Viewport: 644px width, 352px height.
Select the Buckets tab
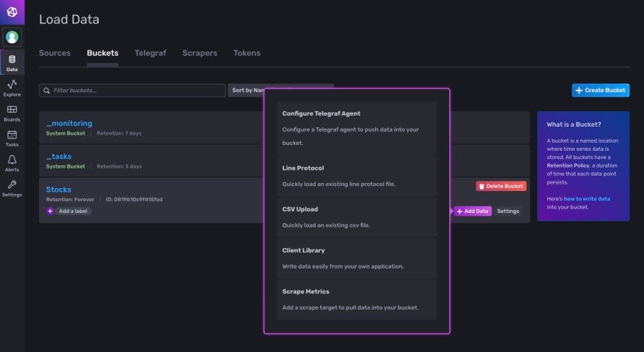[x=102, y=53]
